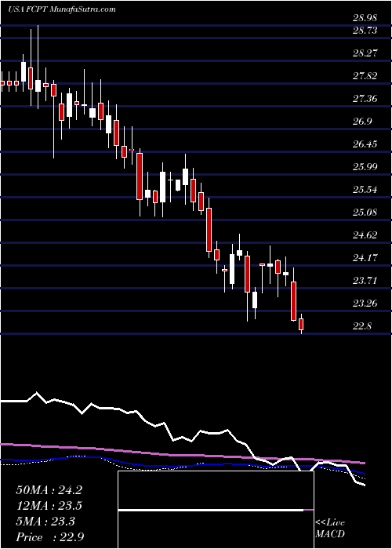
Task: Click the 24.17 price axis label
Action: pos(365,258)
